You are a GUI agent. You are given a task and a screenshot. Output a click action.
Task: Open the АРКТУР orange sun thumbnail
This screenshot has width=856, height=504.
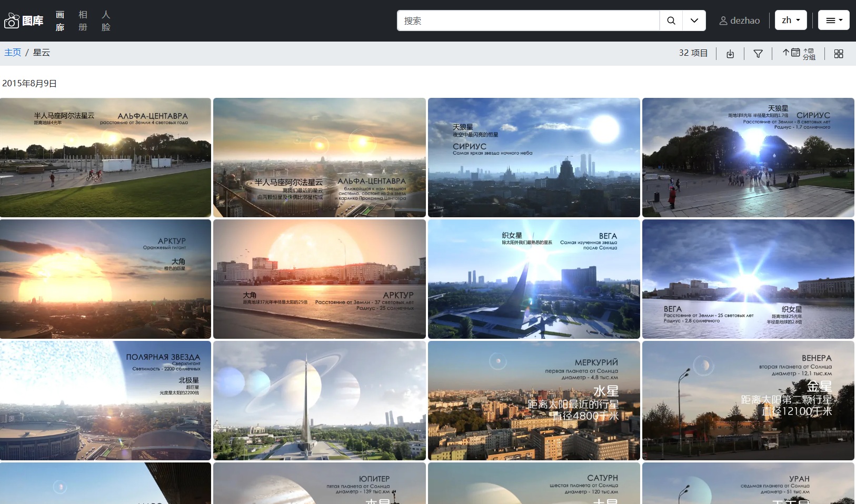(x=105, y=279)
